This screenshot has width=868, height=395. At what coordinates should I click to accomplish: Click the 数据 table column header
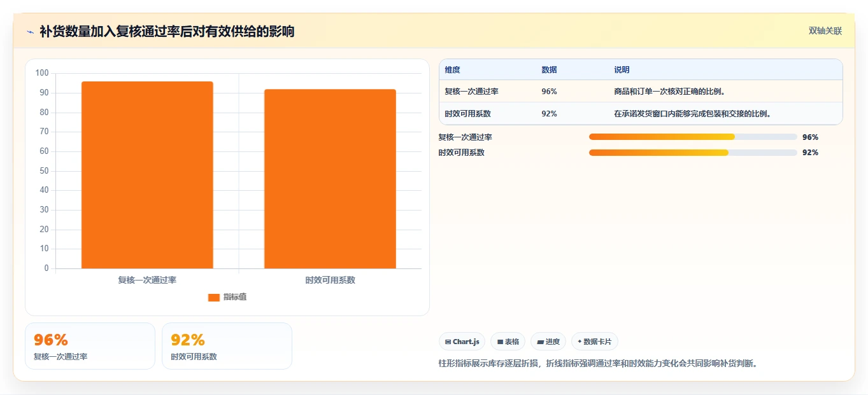(x=550, y=70)
